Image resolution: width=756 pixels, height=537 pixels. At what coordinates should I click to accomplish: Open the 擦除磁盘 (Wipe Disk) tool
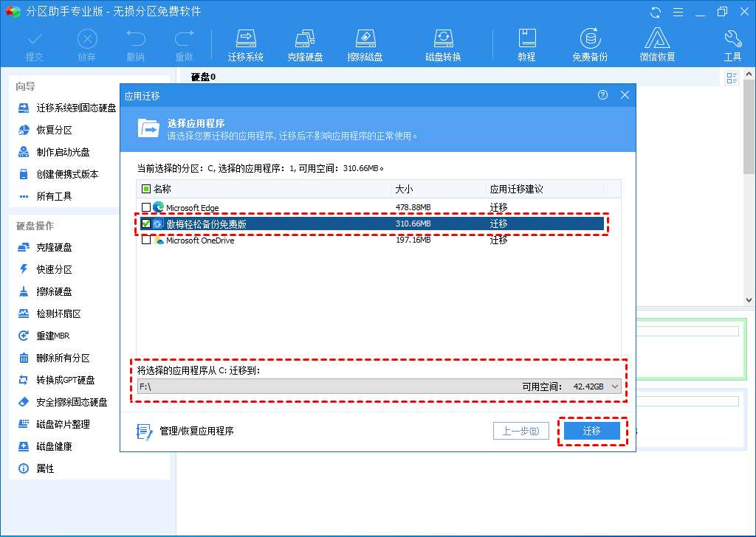pyautogui.click(x=365, y=44)
